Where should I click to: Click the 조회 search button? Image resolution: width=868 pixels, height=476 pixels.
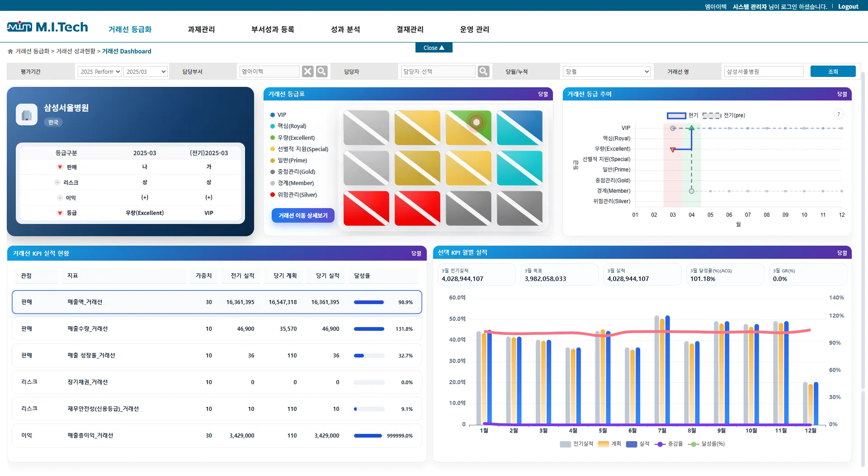click(x=833, y=71)
